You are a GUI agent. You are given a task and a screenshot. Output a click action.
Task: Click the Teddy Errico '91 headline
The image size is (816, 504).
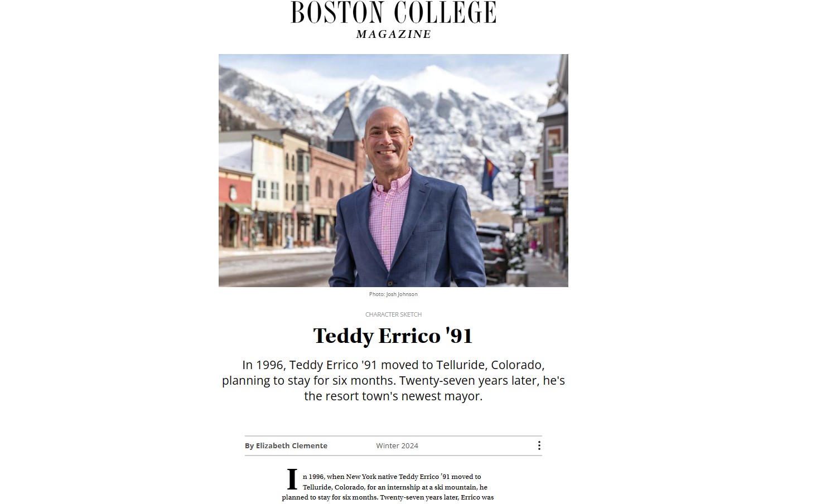392,336
